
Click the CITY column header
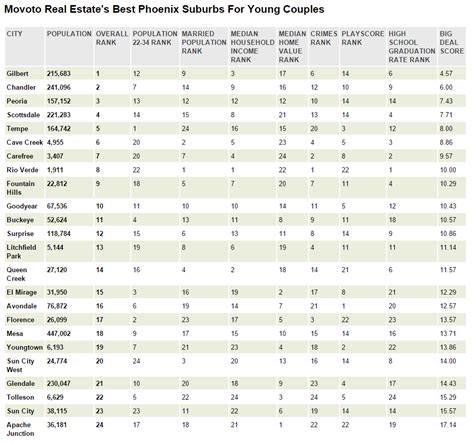pyautogui.click(x=14, y=34)
